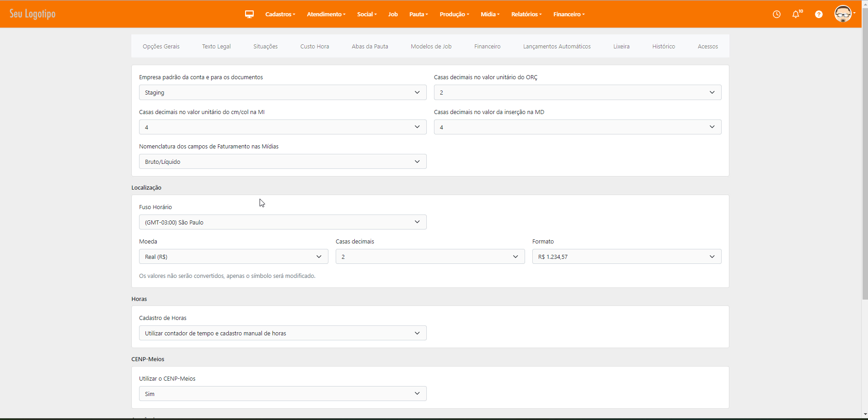Click the Seu Logotipo logo
868x420 pixels.
click(x=33, y=14)
